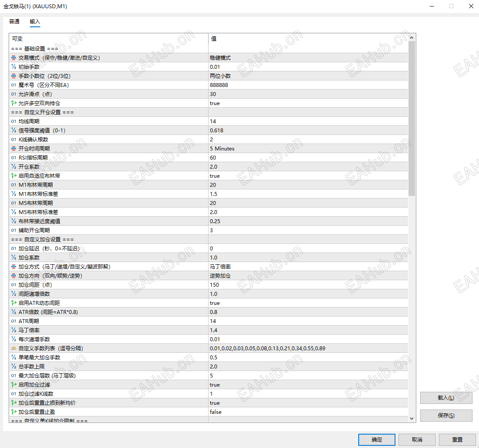Click the bool icon beside 加仓后重置止盈
The height and width of the screenshot is (448, 479).
point(13,412)
